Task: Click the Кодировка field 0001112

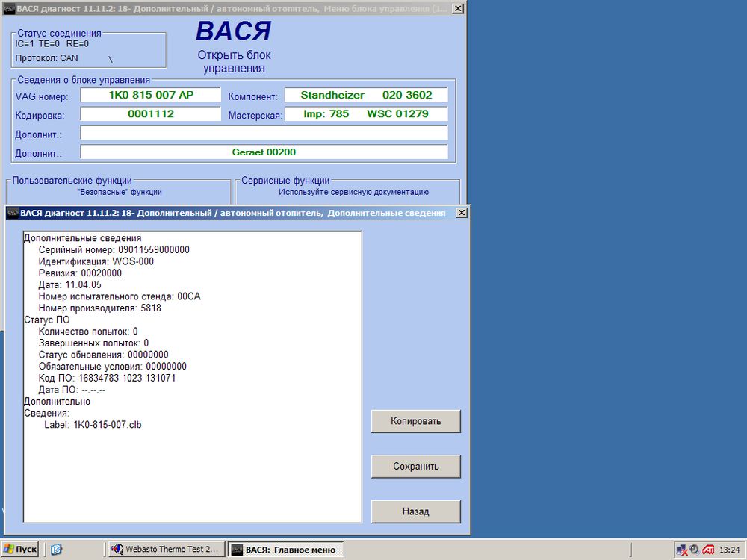Action: pyautogui.click(x=151, y=113)
